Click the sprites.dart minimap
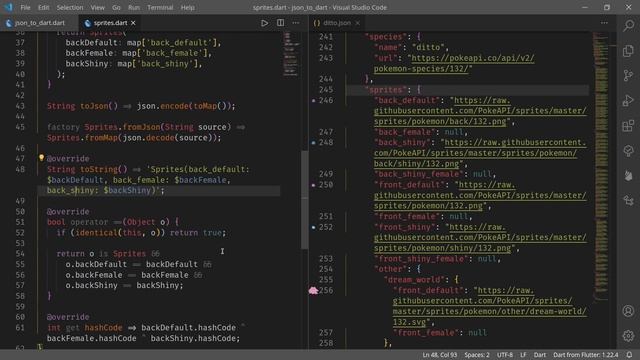This screenshot has height=360, width=640. (x=291, y=55)
